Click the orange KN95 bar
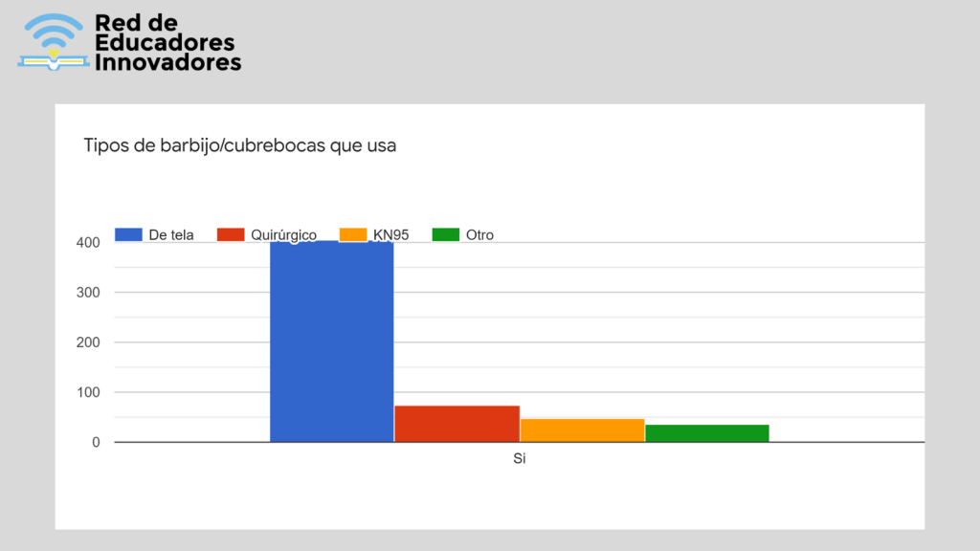The height and width of the screenshot is (551, 980). point(582,430)
